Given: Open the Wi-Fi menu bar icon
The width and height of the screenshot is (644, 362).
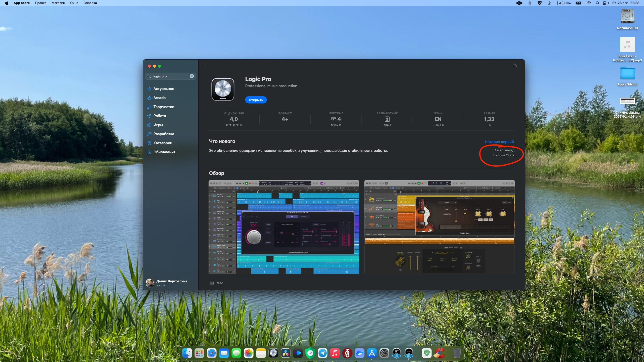Looking at the screenshot, I should pos(589,3).
